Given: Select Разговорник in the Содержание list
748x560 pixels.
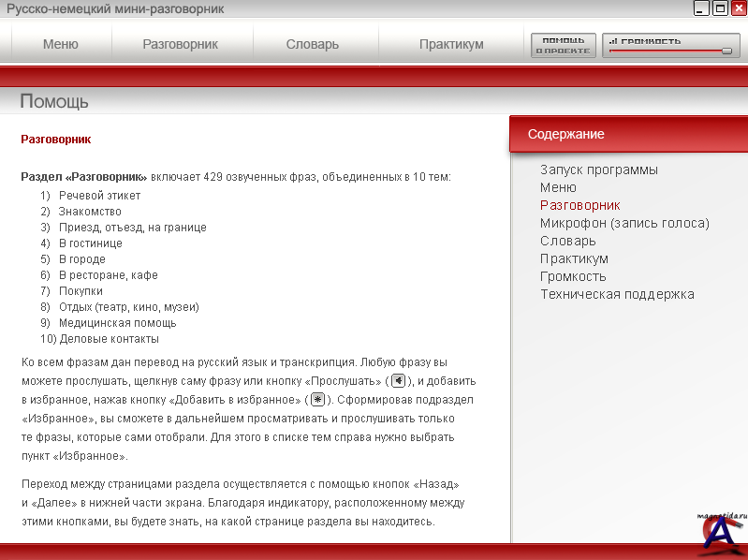Looking at the screenshot, I should point(580,206).
